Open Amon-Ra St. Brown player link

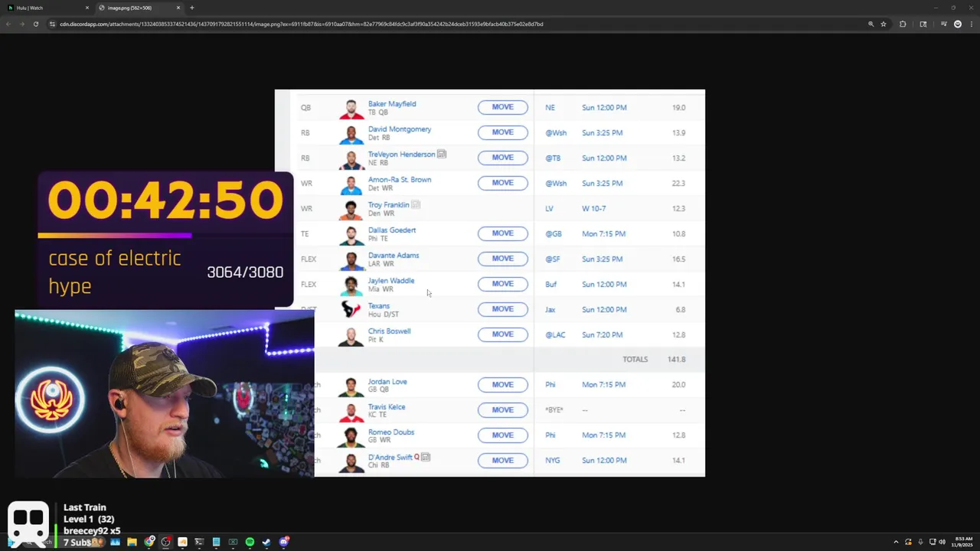point(400,180)
